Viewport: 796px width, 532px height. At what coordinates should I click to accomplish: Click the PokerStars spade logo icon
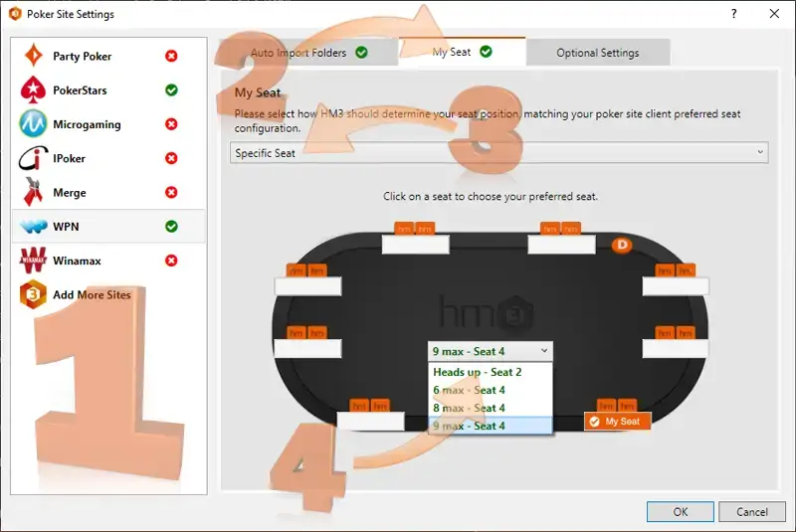pos(33,89)
